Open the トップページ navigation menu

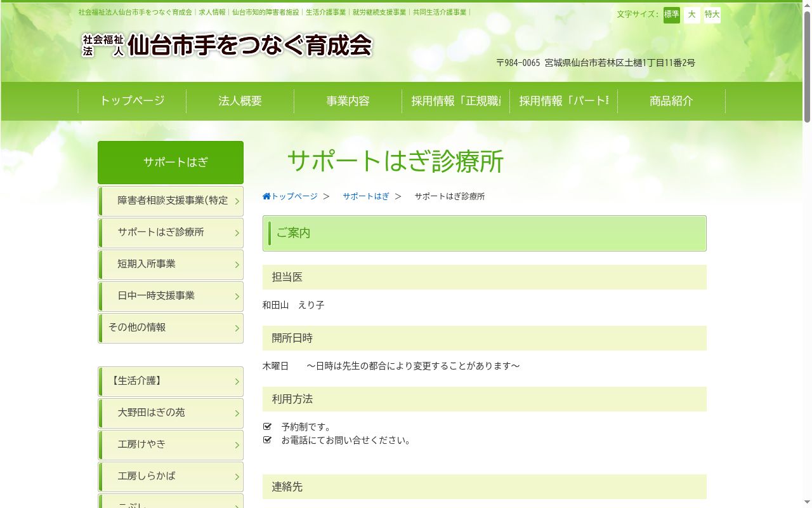tap(132, 101)
